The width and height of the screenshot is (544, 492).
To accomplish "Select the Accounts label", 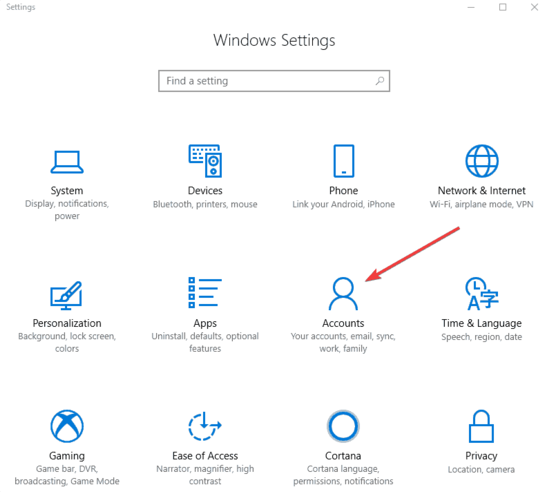I will point(343,323).
